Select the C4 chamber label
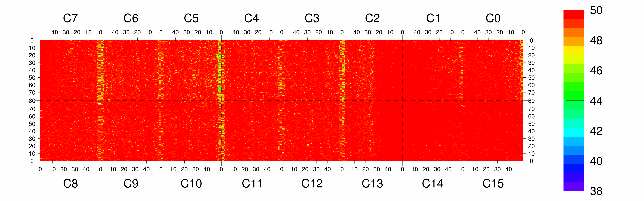 (x=251, y=18)
